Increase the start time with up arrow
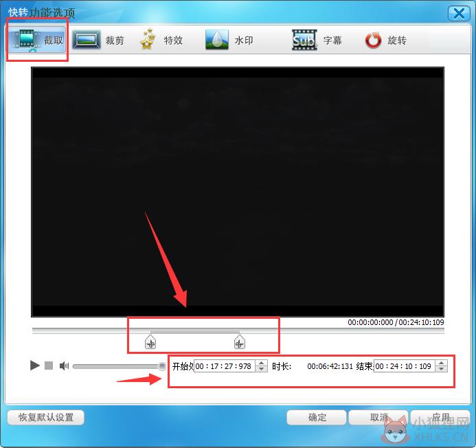476x448 pixels. coord(261,363)
